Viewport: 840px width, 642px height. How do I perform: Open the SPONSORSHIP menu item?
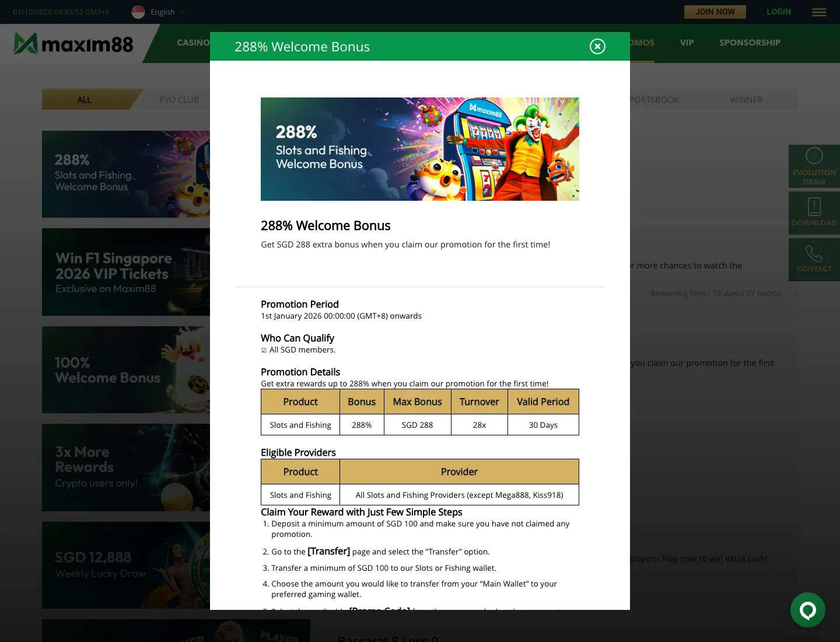(750, 43)
